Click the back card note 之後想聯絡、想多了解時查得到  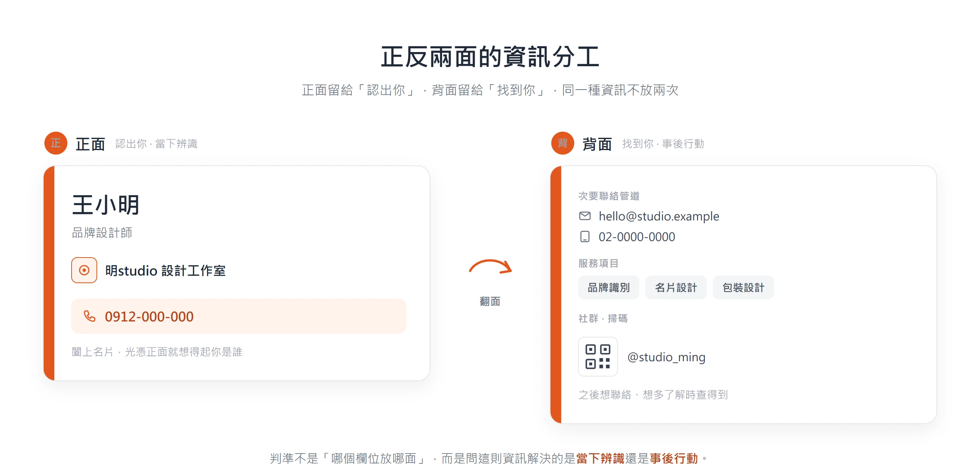click(x=653, y=395)
